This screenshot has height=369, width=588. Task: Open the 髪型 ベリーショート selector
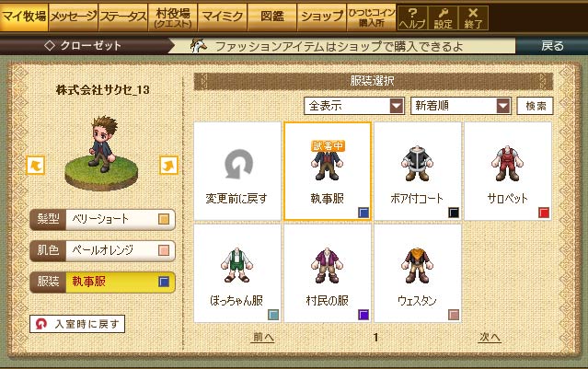102,219
